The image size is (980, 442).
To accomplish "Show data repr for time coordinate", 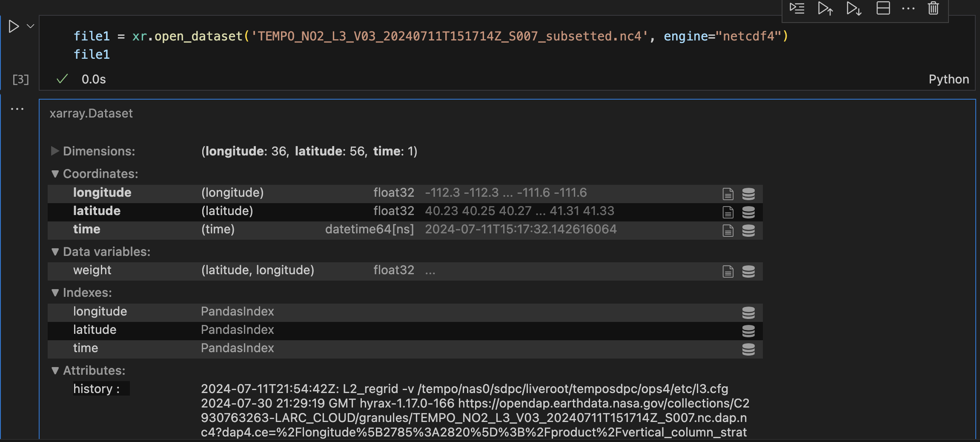I will point(748,230).
